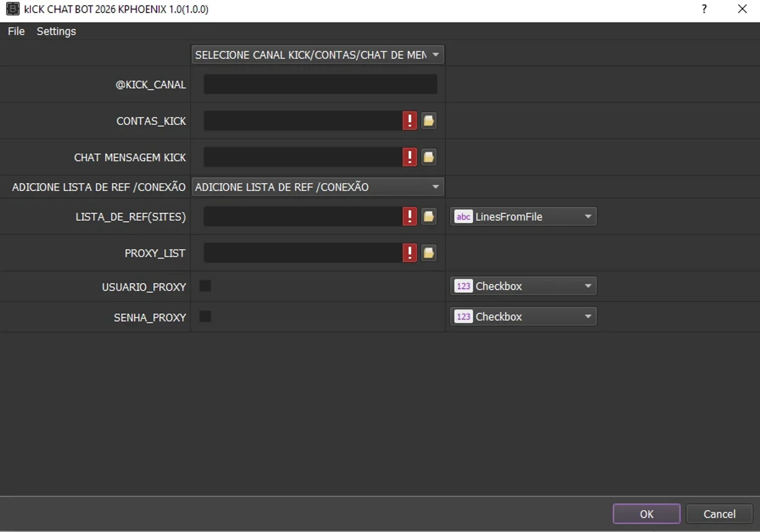Open folder browser for PROXY_LIST
Screen dimensions: 760x532
tap(429, 253)
